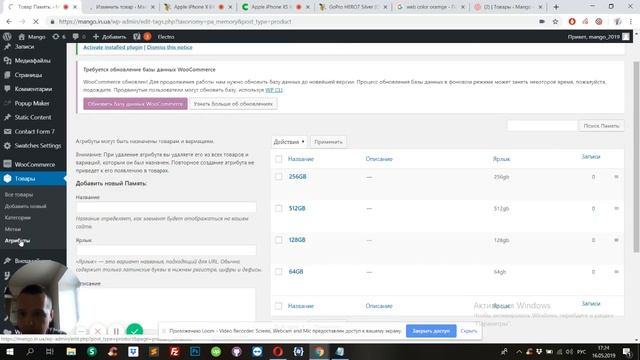Viewport: 640px width, 360px height.
Task: Open the 256GB term link
Action: 298,176
